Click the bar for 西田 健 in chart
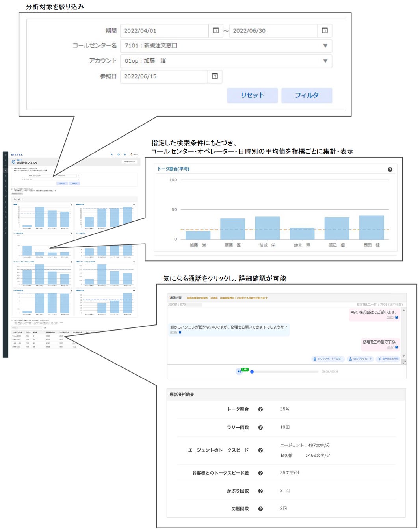The width and height of the screenshot is (420, 532). pyautogui.click(x=371, y=227)
